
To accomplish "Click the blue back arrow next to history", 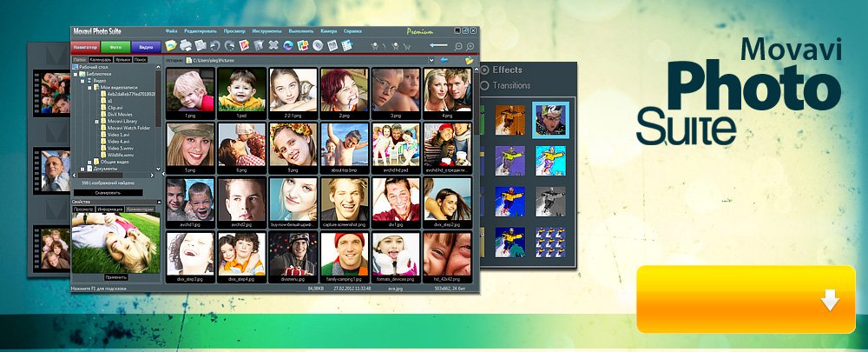I will coord(444,60).
